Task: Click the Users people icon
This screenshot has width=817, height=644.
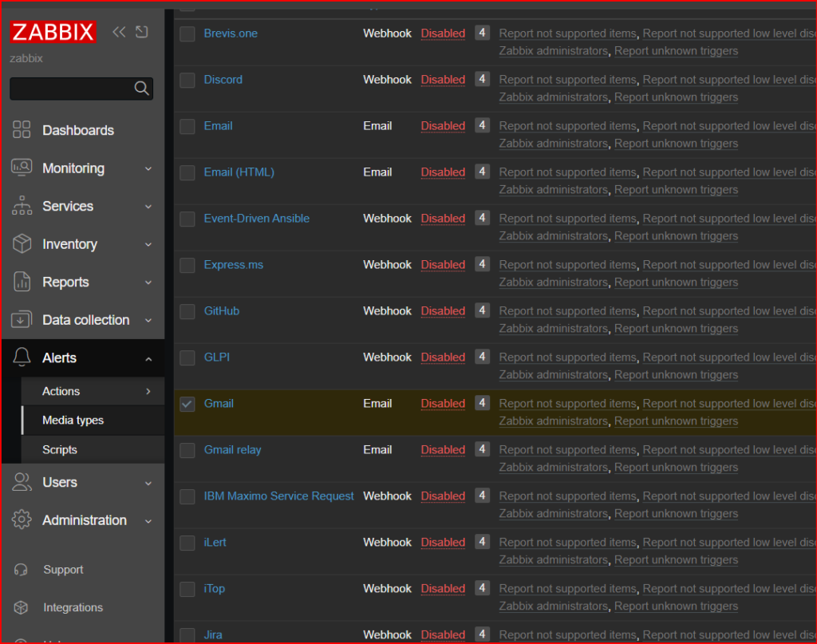Action: (x=22, y=482)
